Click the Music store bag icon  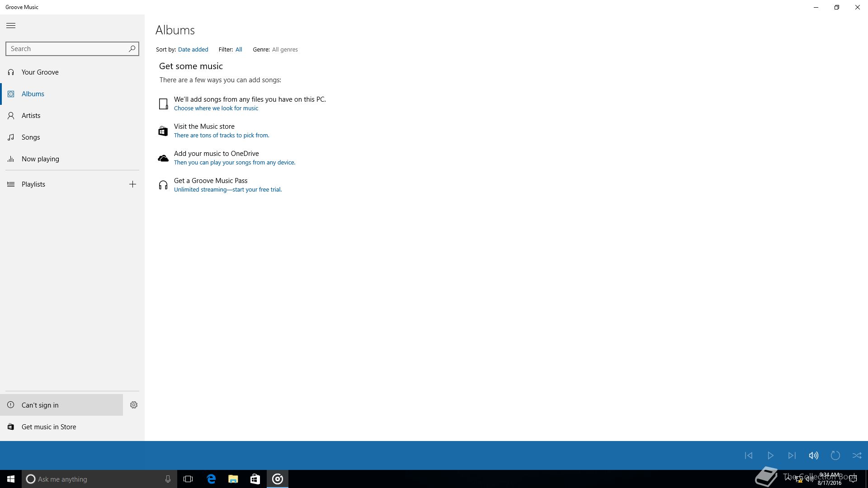tap(163, 131)
